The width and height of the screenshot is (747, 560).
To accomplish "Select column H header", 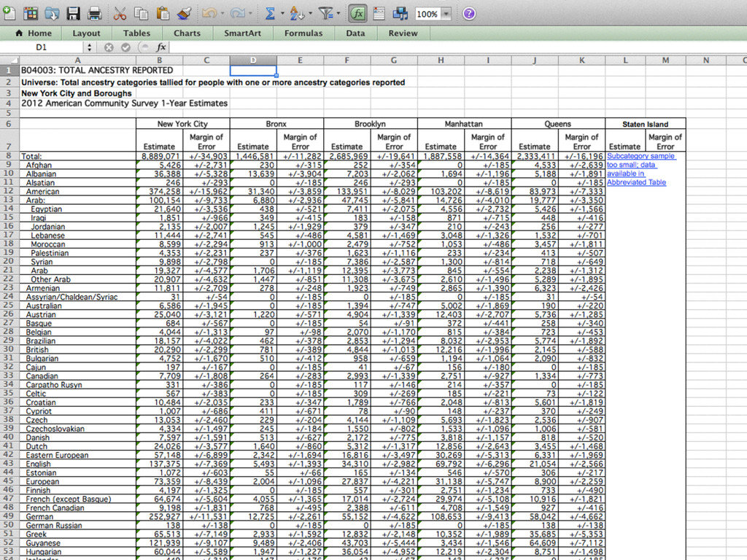I will [x=441, y=61].
